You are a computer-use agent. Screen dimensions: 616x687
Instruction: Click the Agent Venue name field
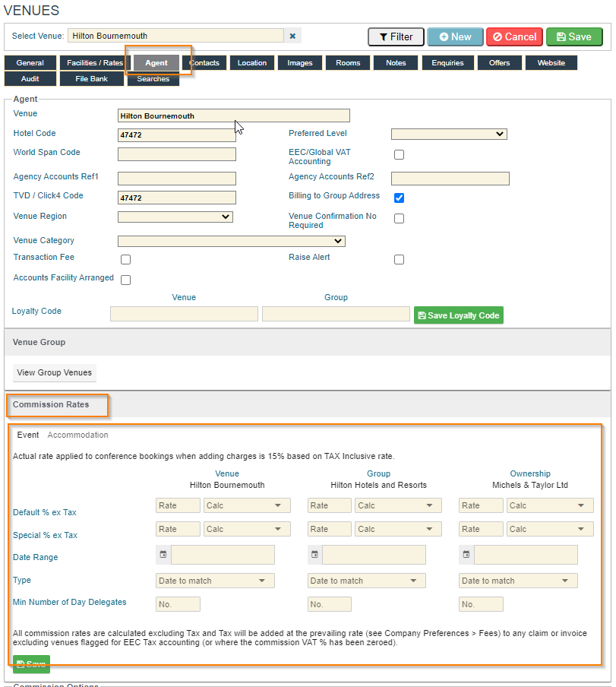tap(234, 116)
